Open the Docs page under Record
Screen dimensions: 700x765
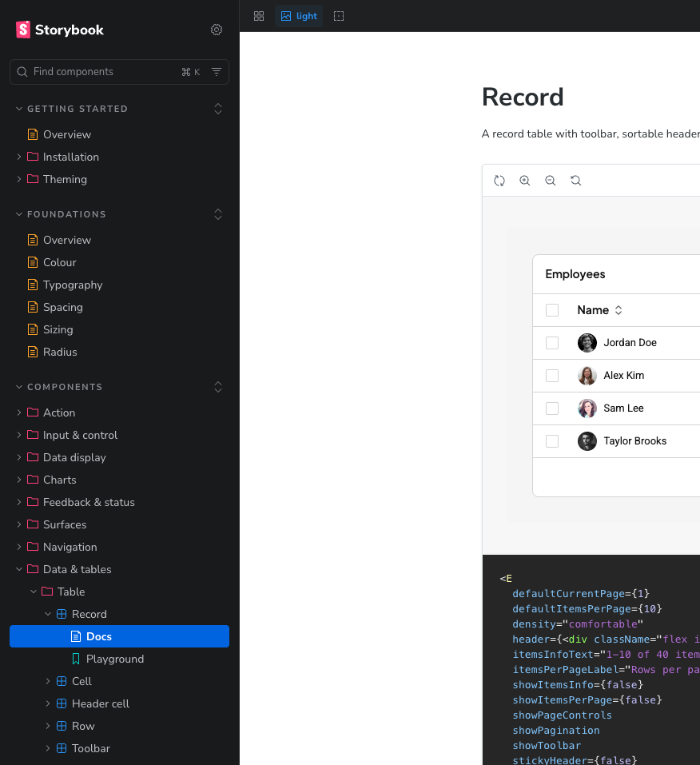click(120, 636)
